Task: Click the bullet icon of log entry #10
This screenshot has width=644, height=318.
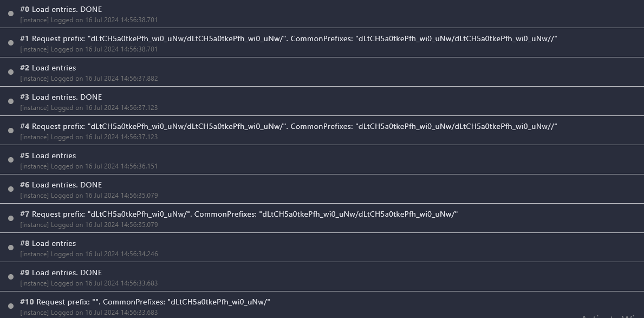Action: coord(11,306)
